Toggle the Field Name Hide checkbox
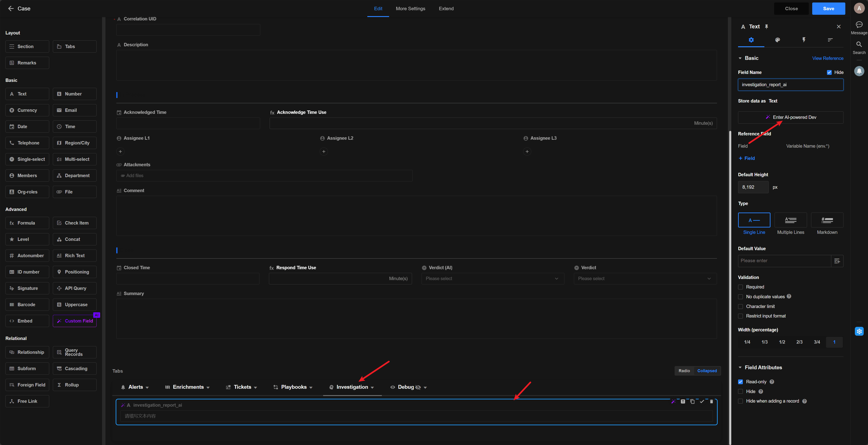Screen dimensions: 868x445 (829, 73)
